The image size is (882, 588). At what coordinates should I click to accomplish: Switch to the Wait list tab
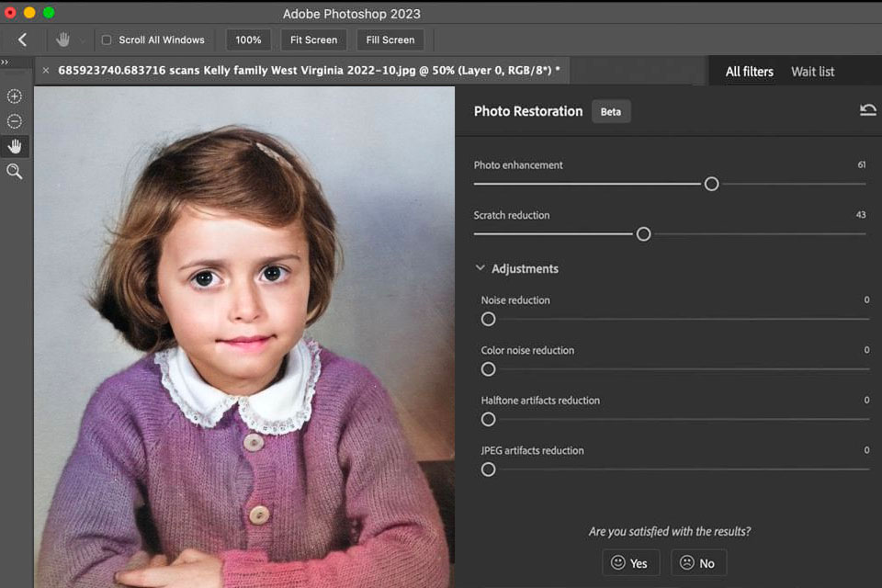[813, 72]
